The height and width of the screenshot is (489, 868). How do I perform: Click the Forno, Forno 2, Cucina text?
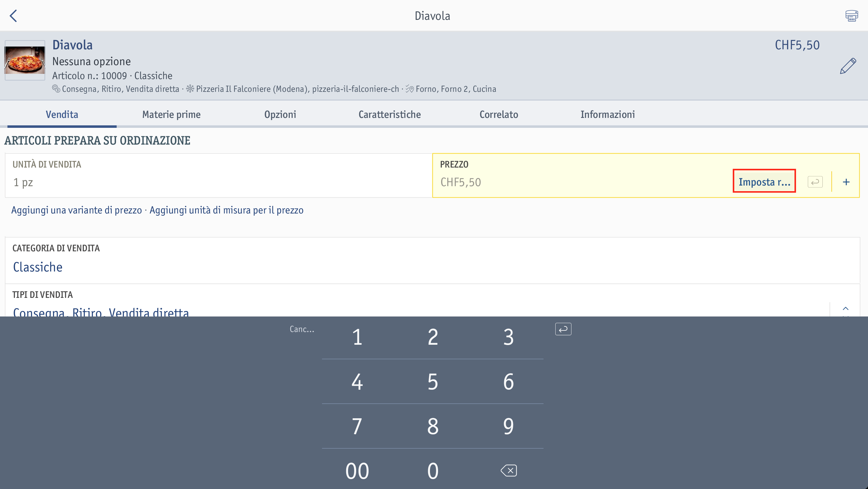pos(456,89)
